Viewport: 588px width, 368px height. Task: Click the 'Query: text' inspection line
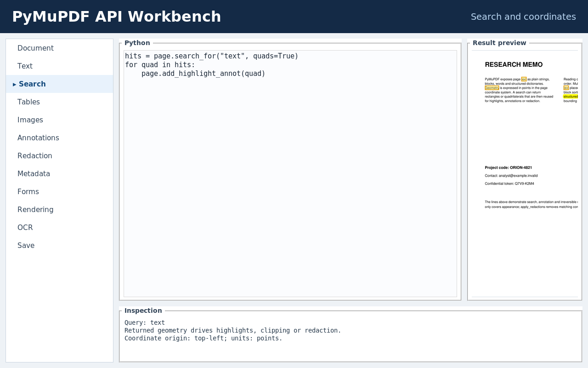[145, 323]
